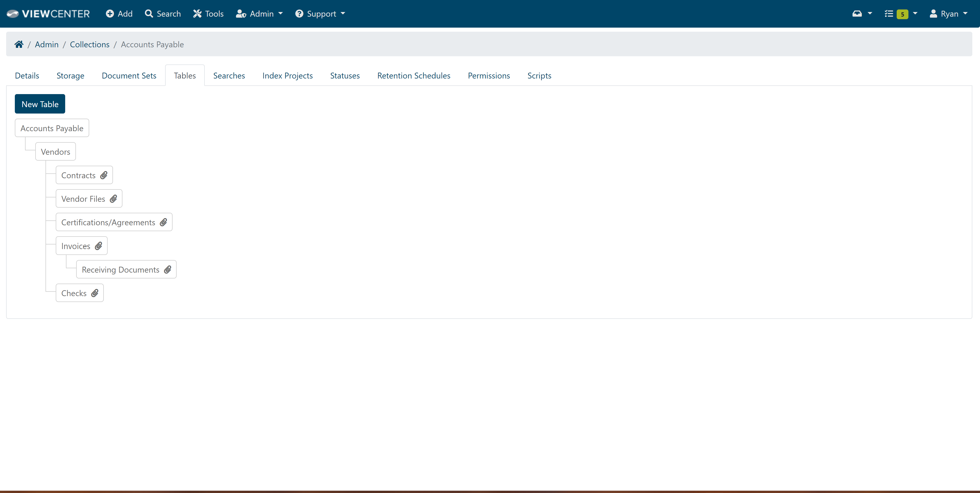The height and width of the screenshot is (493, 980).
Task: Click the paperclip icon on Contracts
Action: click(104, 175)
